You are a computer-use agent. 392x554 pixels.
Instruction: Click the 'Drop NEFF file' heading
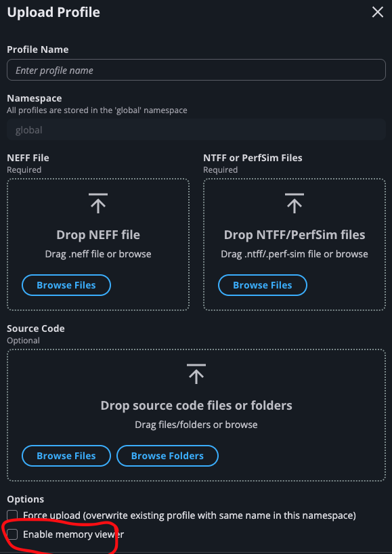pyautogui.click(x=98, y=234)
